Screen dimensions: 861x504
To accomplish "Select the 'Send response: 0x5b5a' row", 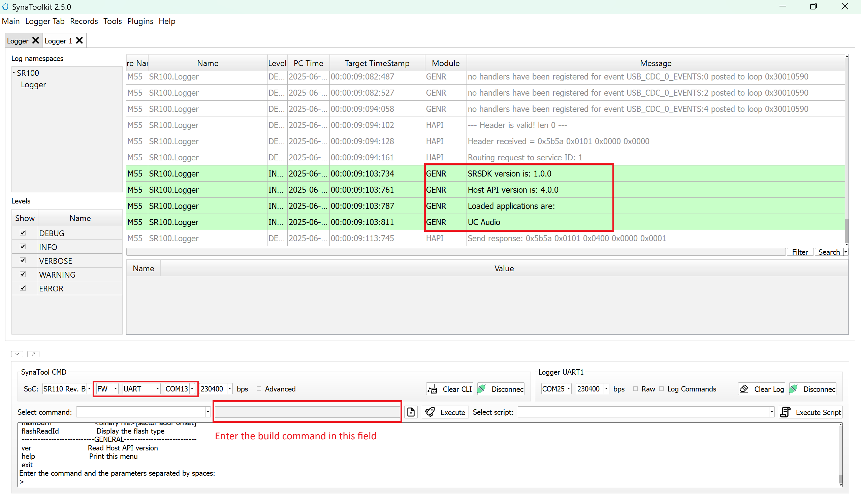I will pyautogui.click(x=485, y=238).
